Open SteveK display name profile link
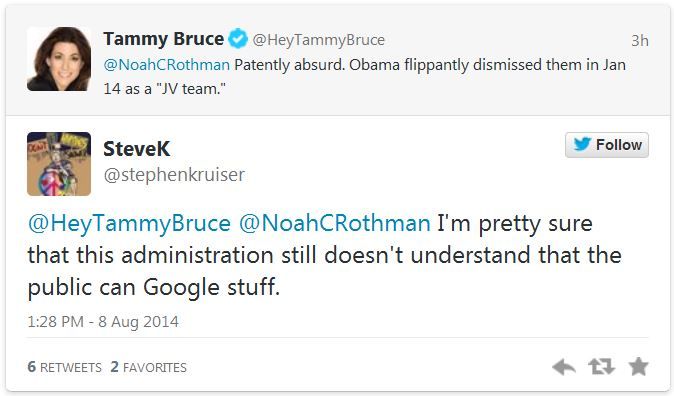Screen dimensions: 674x396 (137, 149)
